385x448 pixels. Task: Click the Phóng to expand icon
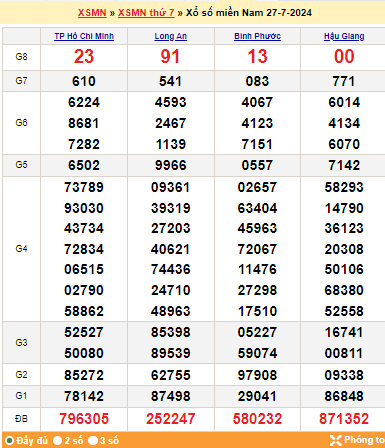(x=335, y=440)
